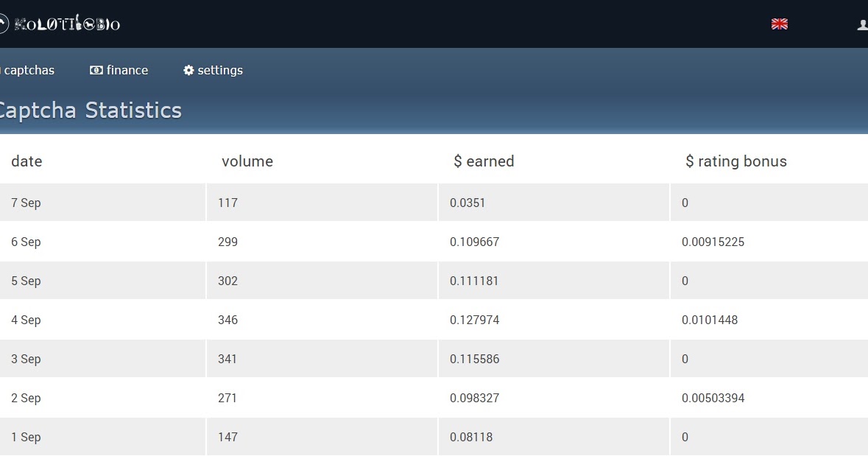Select the 7 Sep date cell
The width and height of the screenshot is (868, 456).
click(x=26, y=203)
